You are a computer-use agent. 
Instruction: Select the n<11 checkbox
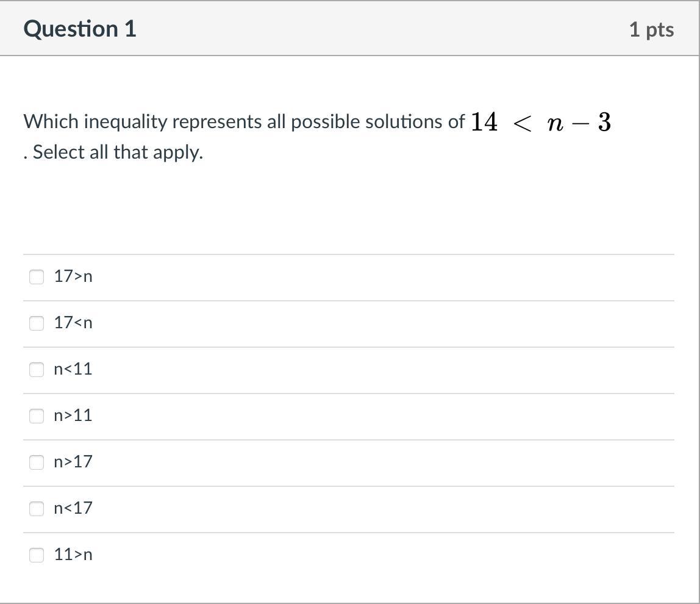[37, 370]
